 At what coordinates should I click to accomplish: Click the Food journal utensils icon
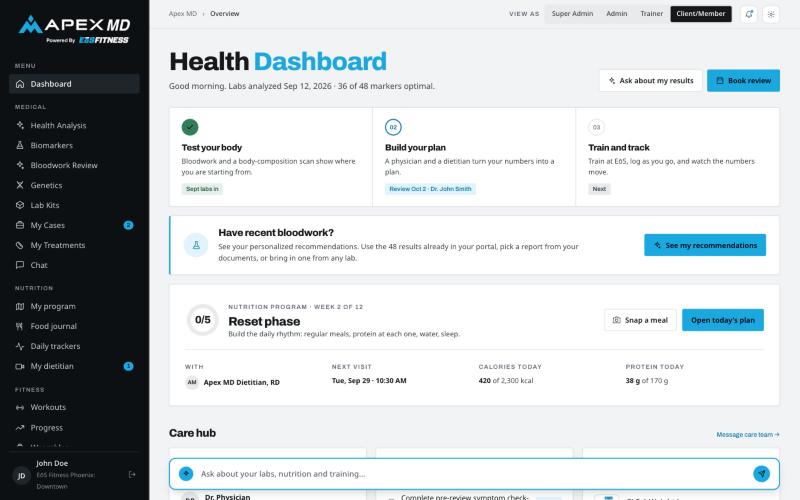[x=20, y=326]
